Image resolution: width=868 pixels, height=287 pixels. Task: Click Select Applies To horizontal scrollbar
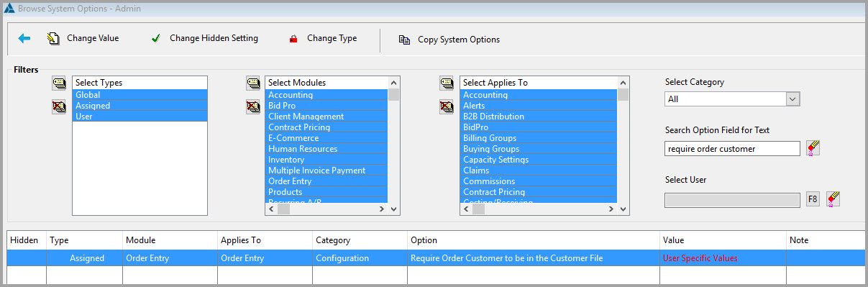click(x=539, y=209)
